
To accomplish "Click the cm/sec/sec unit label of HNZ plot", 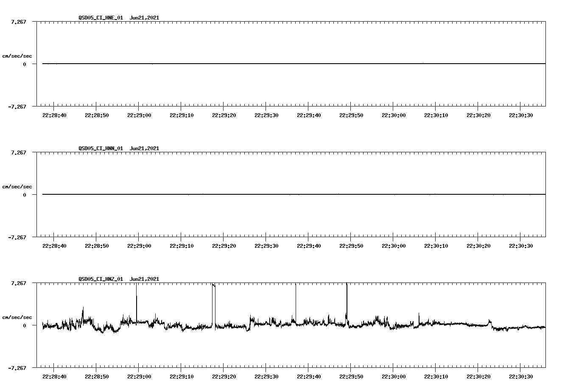I will (x=17, y=317).
